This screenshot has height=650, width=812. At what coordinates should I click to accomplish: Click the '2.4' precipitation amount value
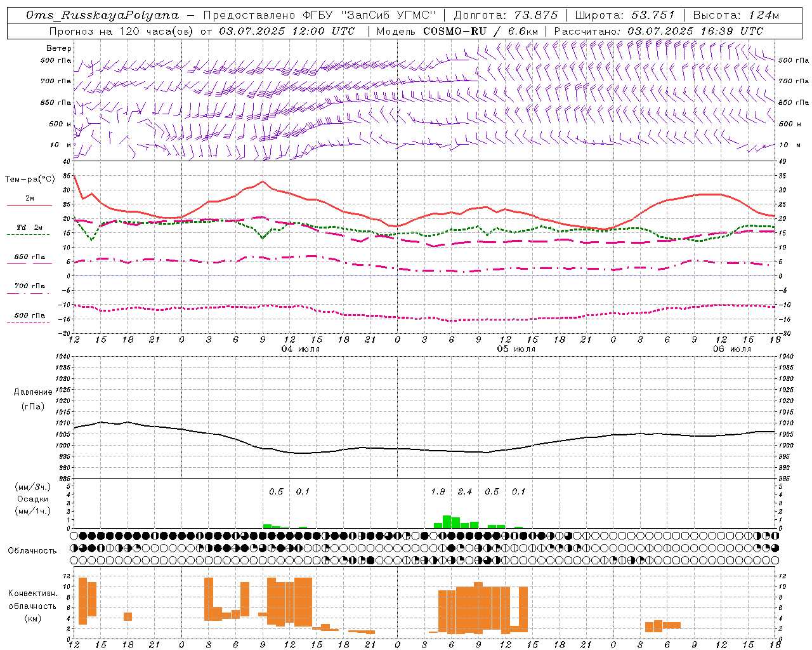(465, 491)
